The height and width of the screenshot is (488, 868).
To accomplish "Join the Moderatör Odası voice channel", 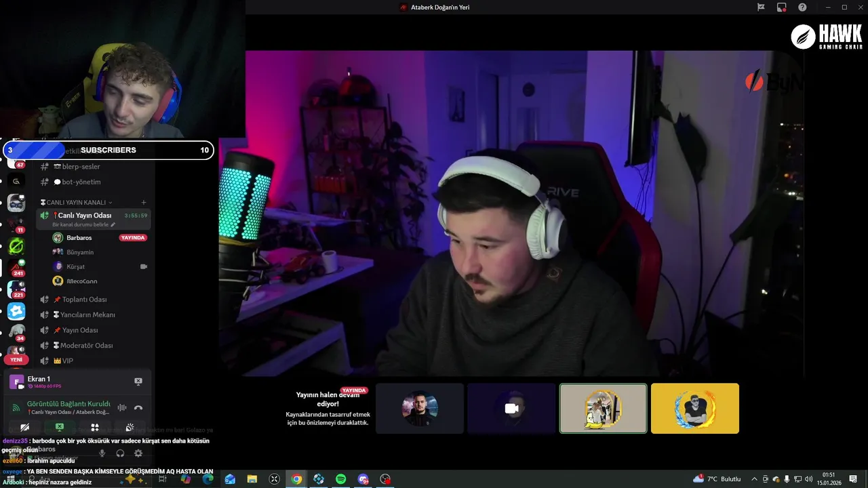I will pyautogui.click(x=94, y=346).
